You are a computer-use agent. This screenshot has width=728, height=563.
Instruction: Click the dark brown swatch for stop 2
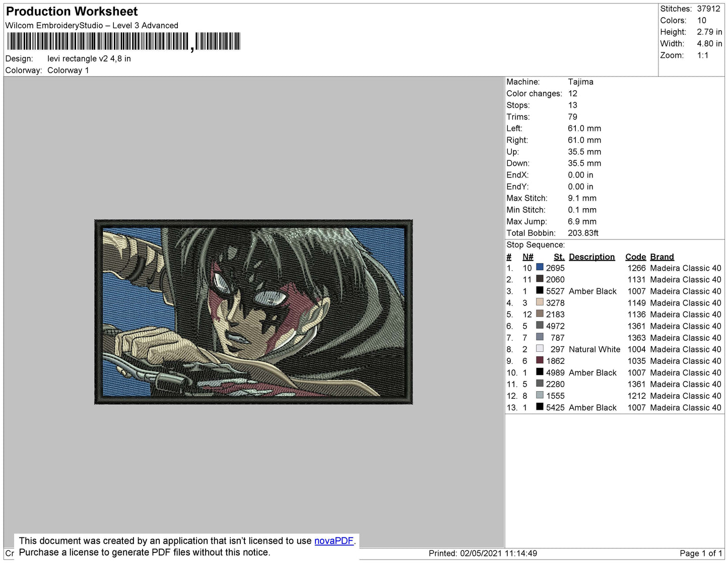(540, 279)
